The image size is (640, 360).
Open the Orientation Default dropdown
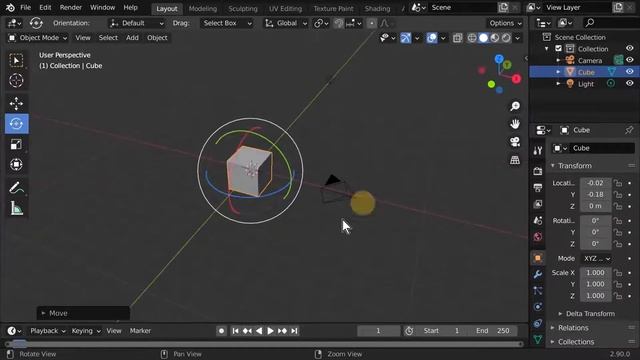click(x=137, y=23)
